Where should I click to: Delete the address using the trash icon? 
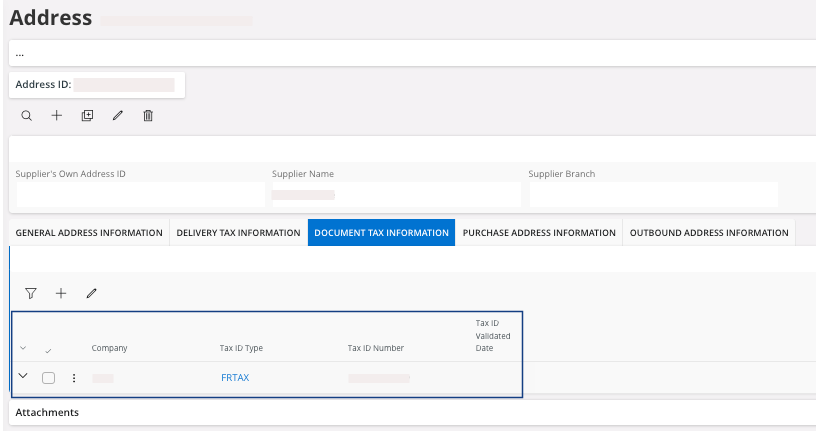click(148, 116)
